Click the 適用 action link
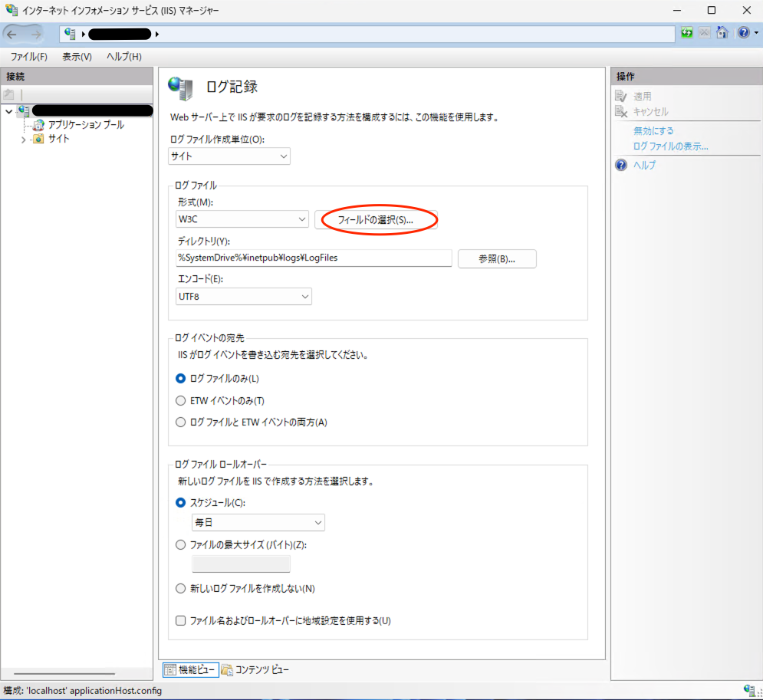The height and width of the screenshot is (700, 763). click(643, 97)
